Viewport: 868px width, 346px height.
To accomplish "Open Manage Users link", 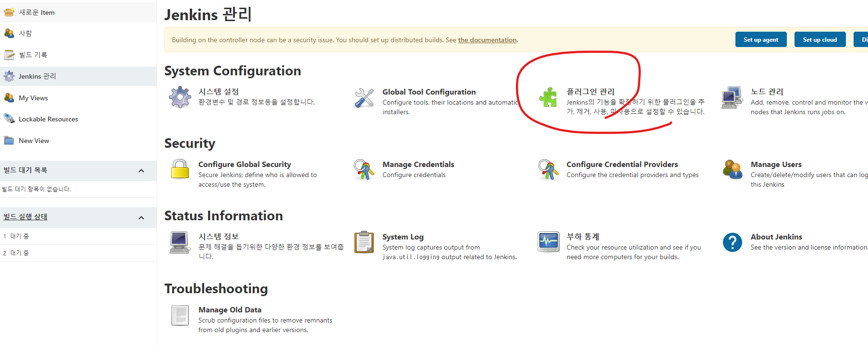I will (776, 164).
